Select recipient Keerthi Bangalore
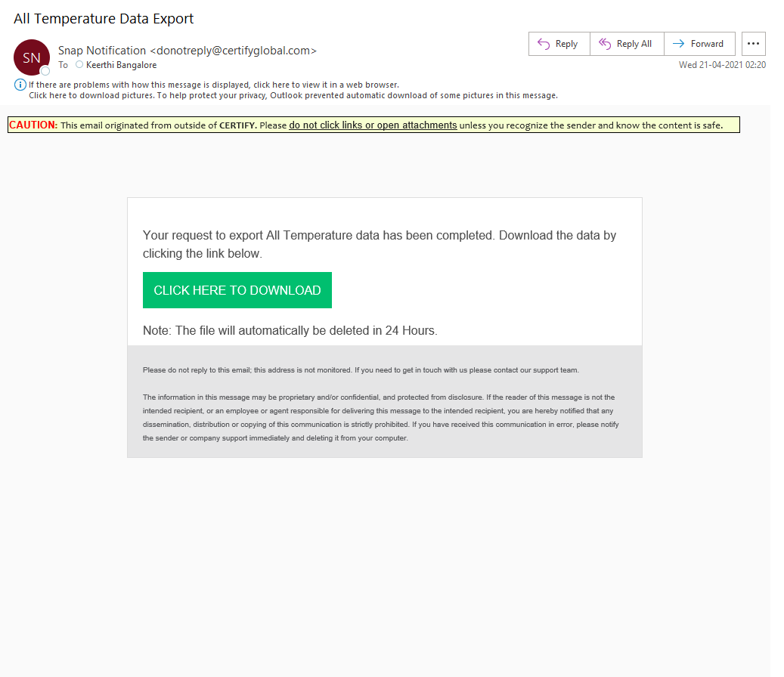Screen dimensions: 784x677 (x=122, y=65)
